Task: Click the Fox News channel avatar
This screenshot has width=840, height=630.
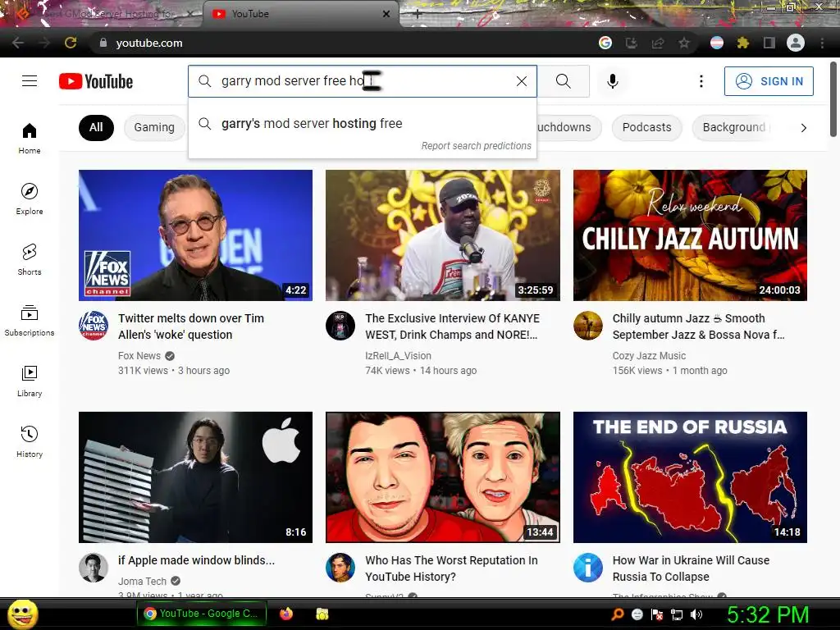Action: 94,325
